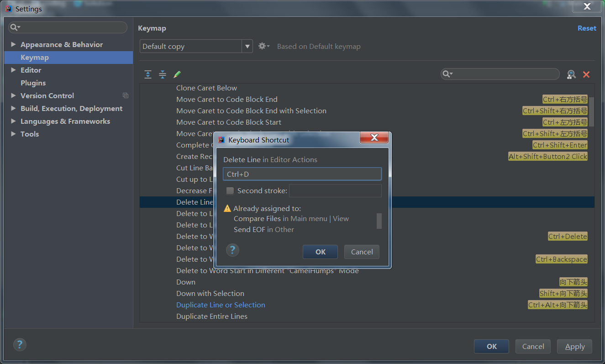Click the Ctrl+Shift+Enter shortcut label
605x364 pixels.
click(560, 145)
